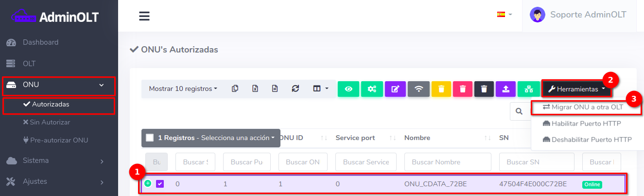Click the refresh table icon
The image size is (644, 196).
(x=295, y=89)
